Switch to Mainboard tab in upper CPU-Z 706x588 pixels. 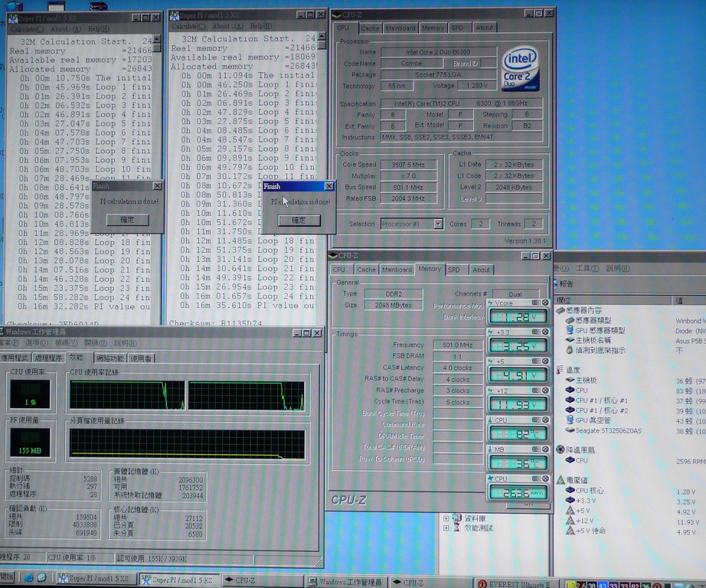[400, 28]
